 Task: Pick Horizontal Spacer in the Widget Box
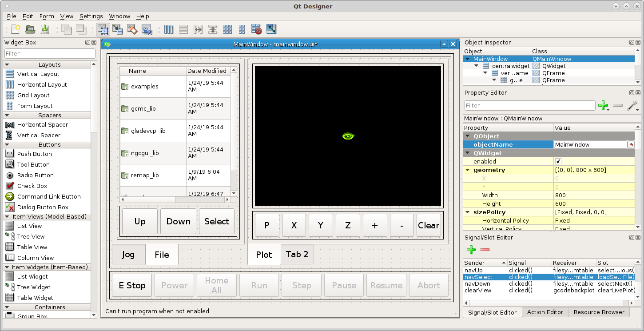pyautogui.click(x=43, y=124)
